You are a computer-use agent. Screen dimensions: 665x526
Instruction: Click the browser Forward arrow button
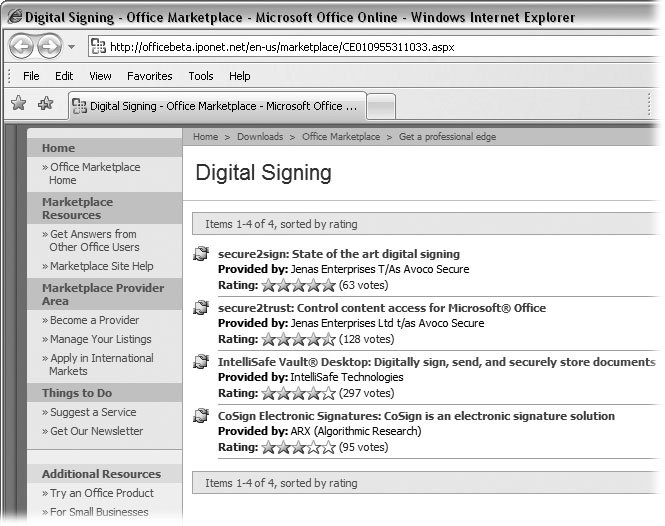(x=49, y=46)
